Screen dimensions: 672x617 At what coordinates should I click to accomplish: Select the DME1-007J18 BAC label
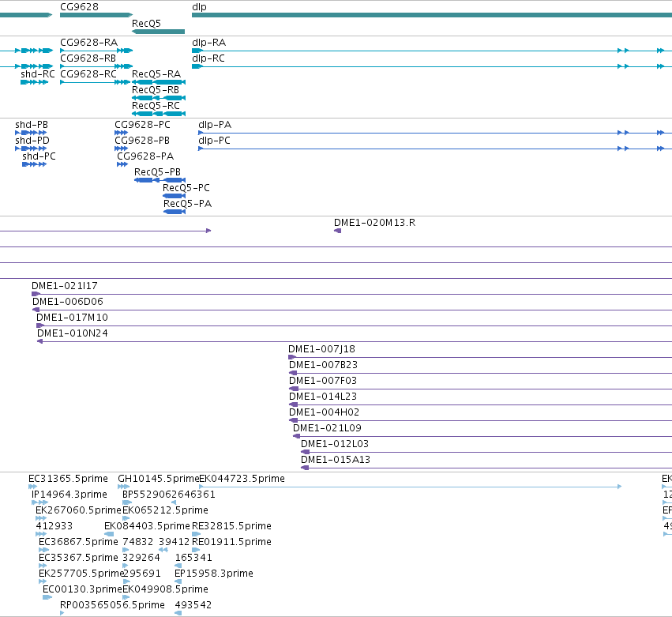[x=322, y=349]
